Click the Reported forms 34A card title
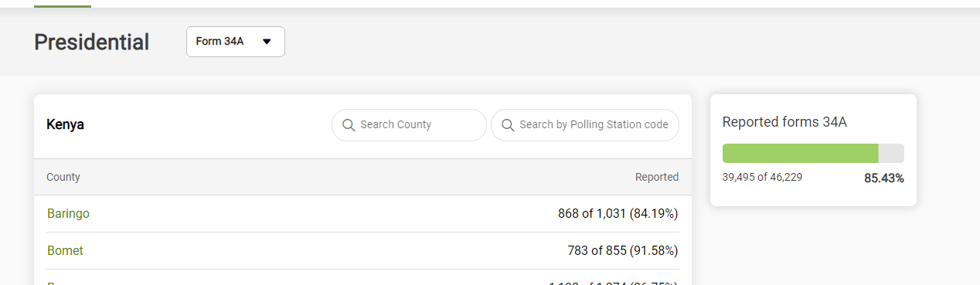The image size is (980, 285). coord(784,122)
